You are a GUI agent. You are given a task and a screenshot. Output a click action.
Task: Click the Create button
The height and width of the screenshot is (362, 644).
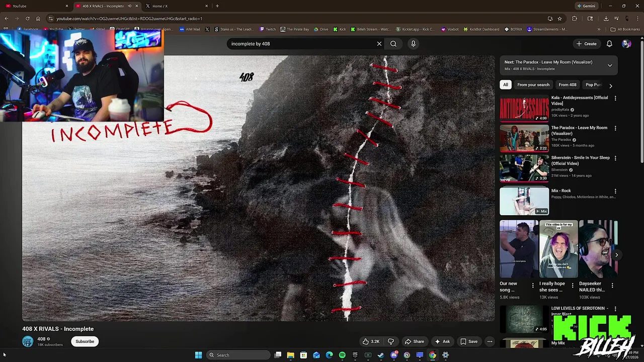click(x=586, y=44)
